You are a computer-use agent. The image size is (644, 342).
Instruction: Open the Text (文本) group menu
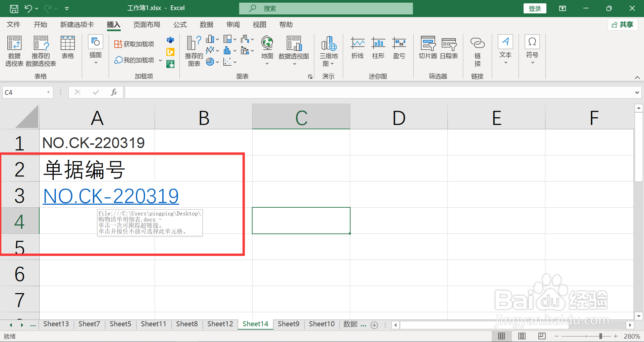point(505,50)
